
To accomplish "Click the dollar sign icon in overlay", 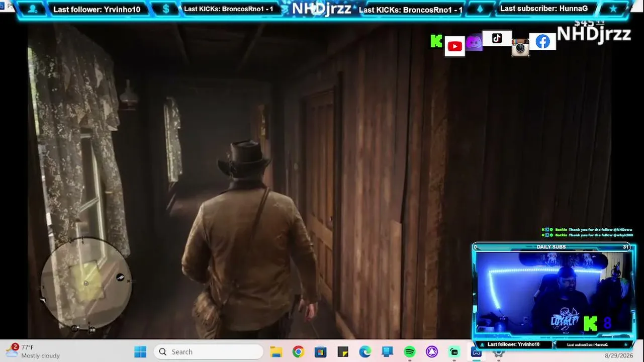I will (x=166, y=9).
